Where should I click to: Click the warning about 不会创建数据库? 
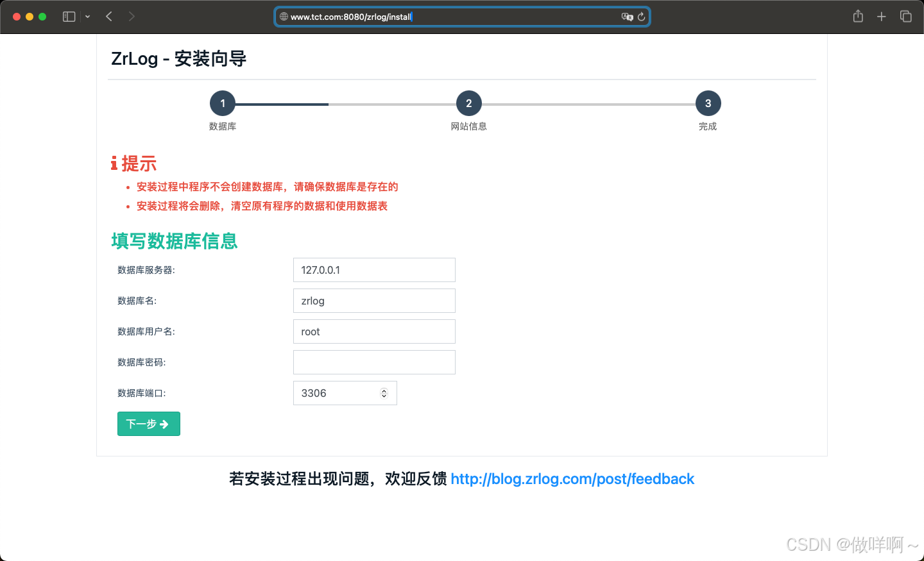click(x=268, y=187)
